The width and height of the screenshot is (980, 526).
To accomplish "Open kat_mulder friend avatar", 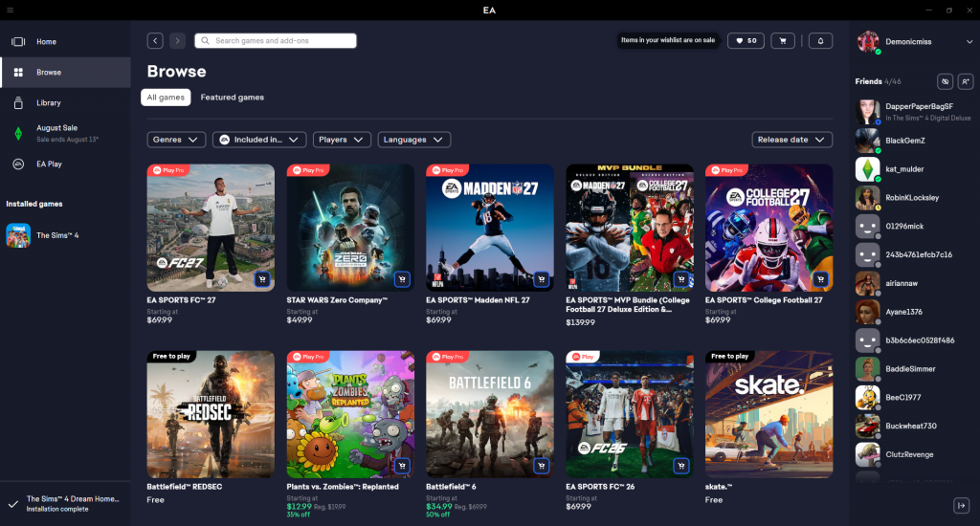I will pyautogui.click(x=867, y=169).
